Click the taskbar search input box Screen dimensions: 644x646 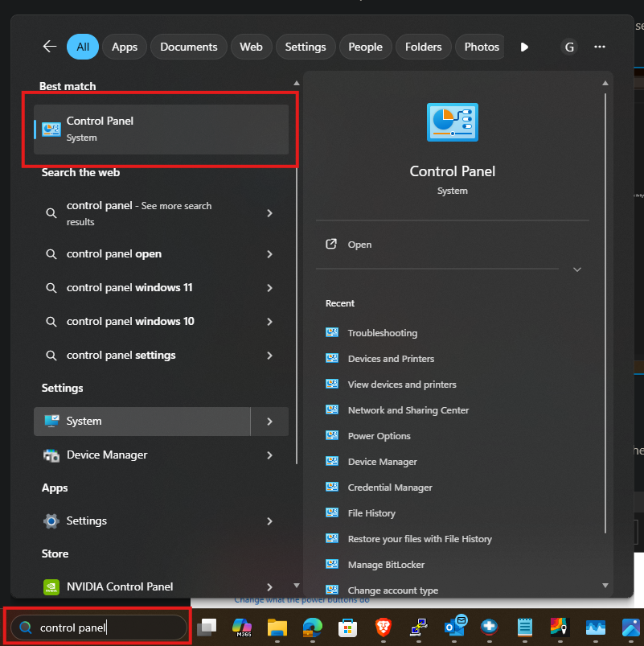(99, 627)
